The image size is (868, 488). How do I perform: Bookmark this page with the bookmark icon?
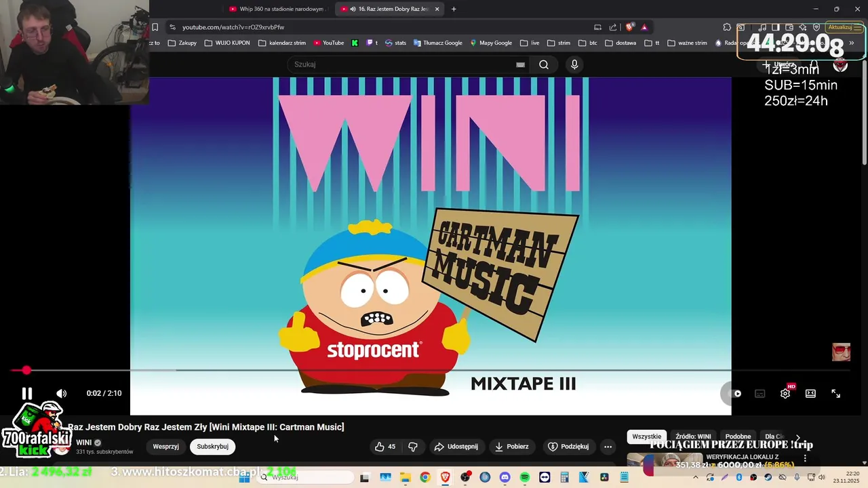[x=155, y=27]
